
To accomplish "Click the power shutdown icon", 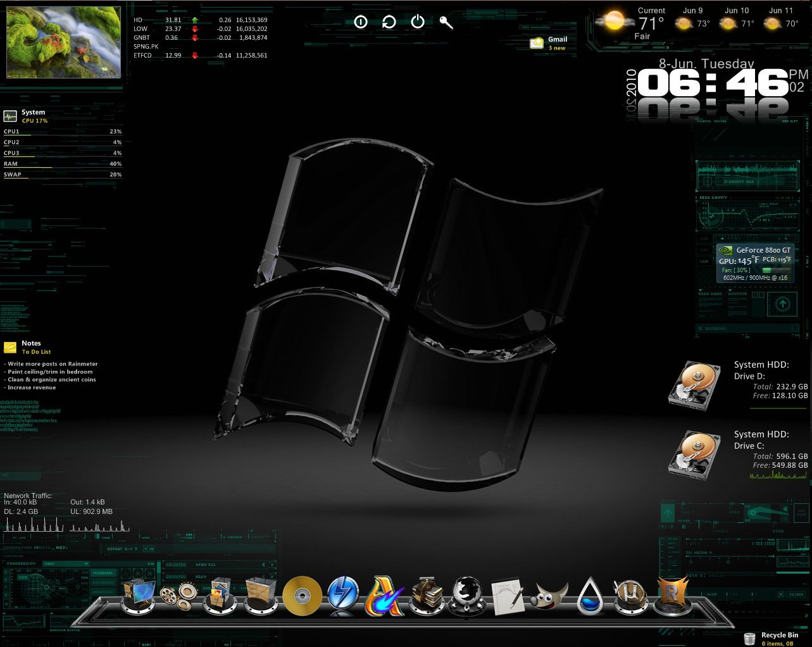I will coord(418,22).
